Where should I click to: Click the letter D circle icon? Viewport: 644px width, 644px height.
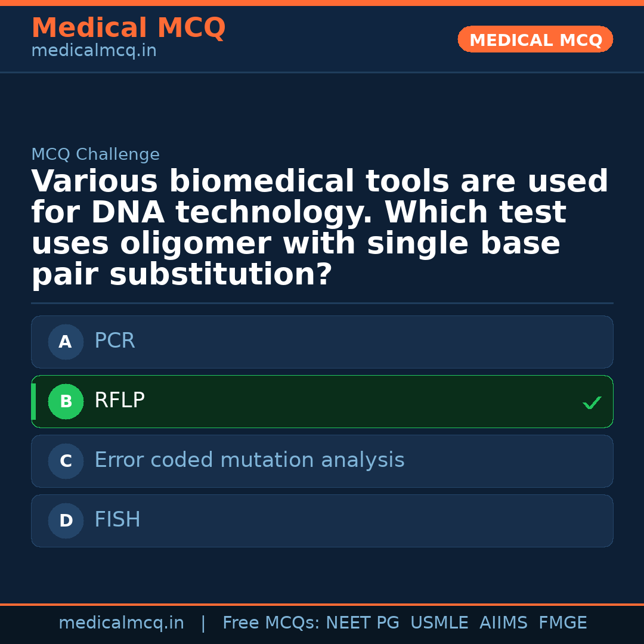click(x=66, y=521)
